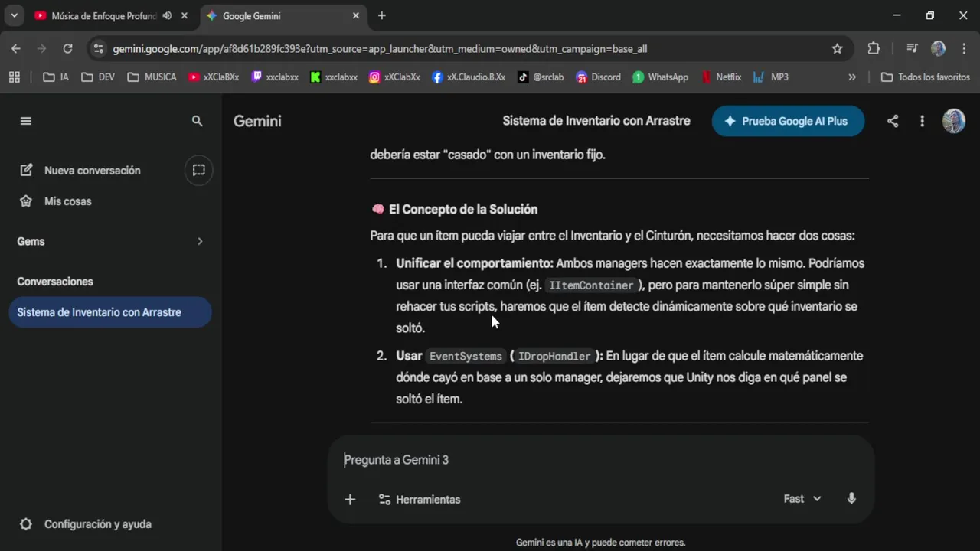980x551 pixels.
Task: Share this conversation via share icon
Action: (x=893, y=121)
